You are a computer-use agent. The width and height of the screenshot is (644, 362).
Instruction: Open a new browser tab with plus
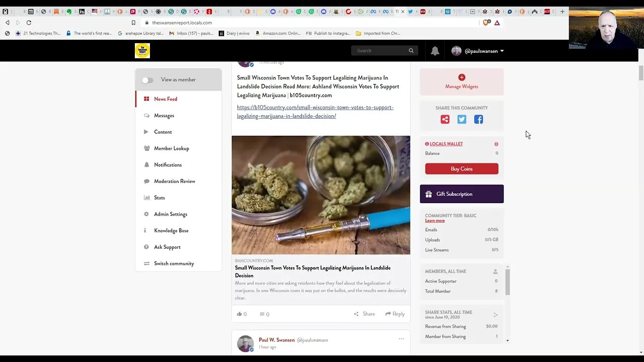click(562, 12)
